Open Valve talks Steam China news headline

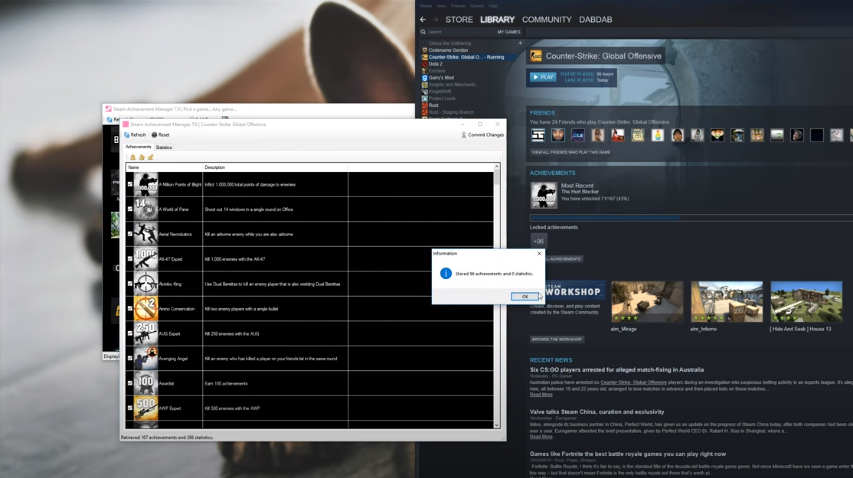click(597, 412)
